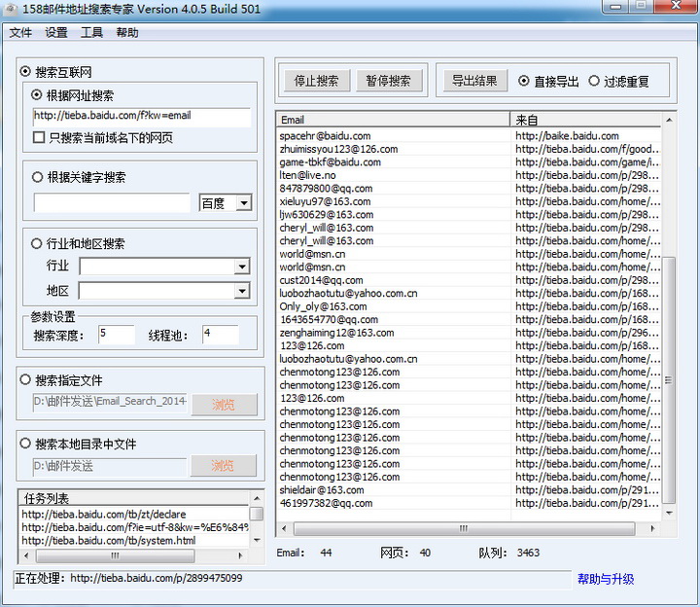700x607 pixels.
Task: Open the 帮助 menu
Action: pyautogui.click(x=127, y=33)
